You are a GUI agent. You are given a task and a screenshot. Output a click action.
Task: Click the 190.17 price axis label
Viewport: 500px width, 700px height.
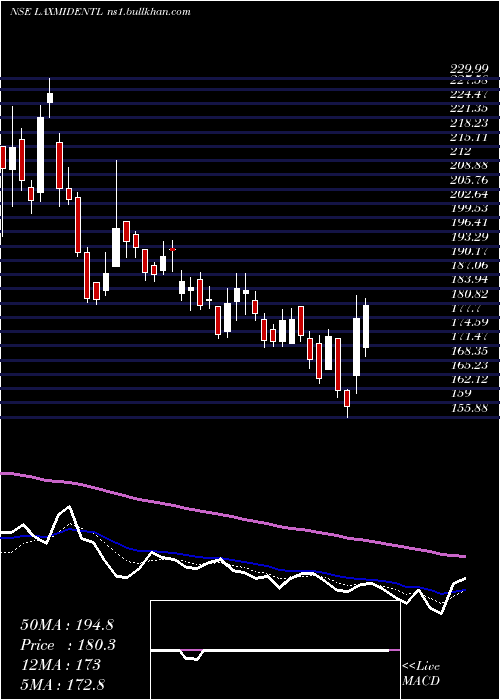tap(468, 251)
